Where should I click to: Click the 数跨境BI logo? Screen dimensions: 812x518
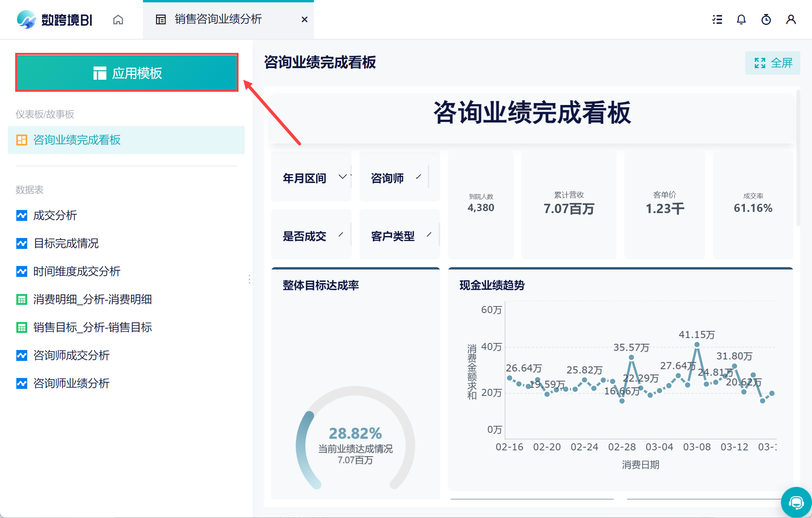coord(55,19)
